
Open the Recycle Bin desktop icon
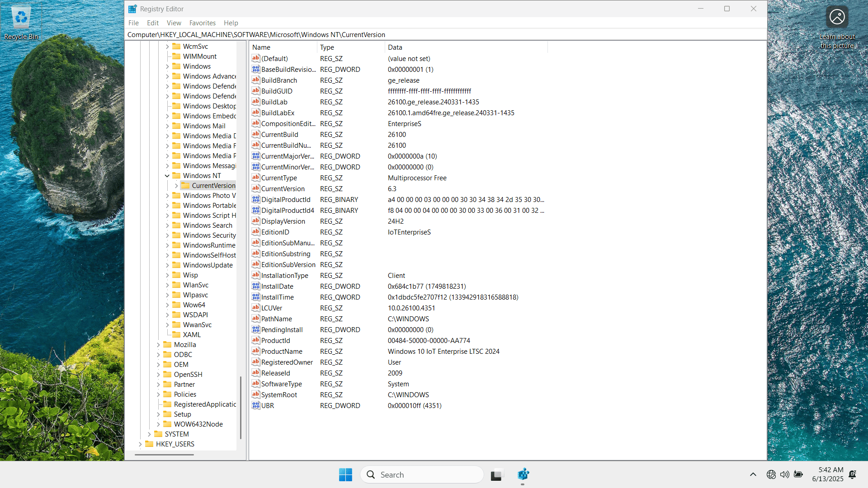tap(21, 23)
